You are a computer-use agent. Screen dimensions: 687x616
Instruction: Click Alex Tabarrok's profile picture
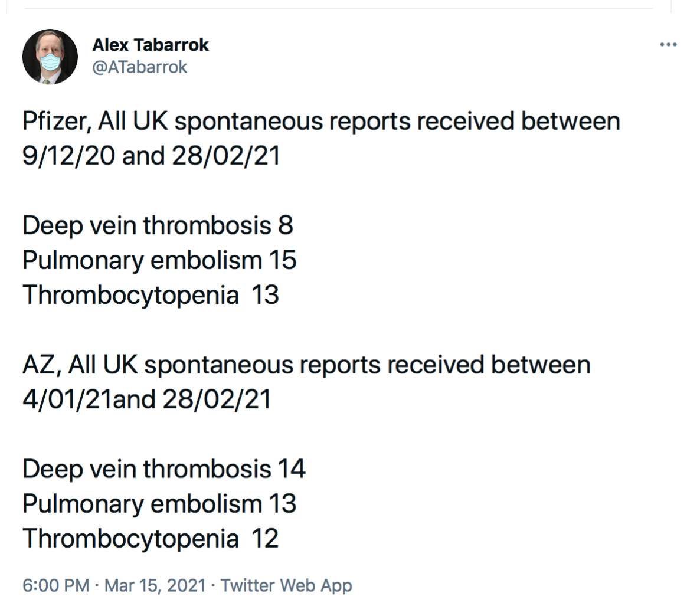click(50, 57)
